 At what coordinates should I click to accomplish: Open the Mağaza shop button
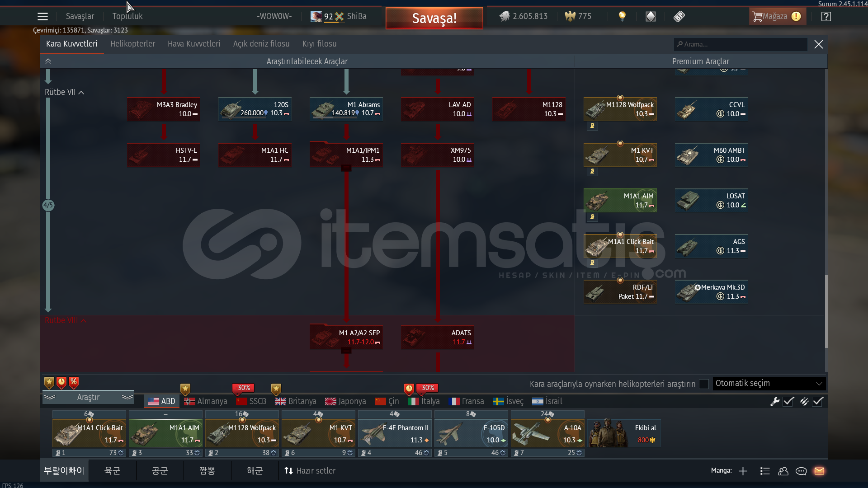pyautogui.click(x=777, y=16)
